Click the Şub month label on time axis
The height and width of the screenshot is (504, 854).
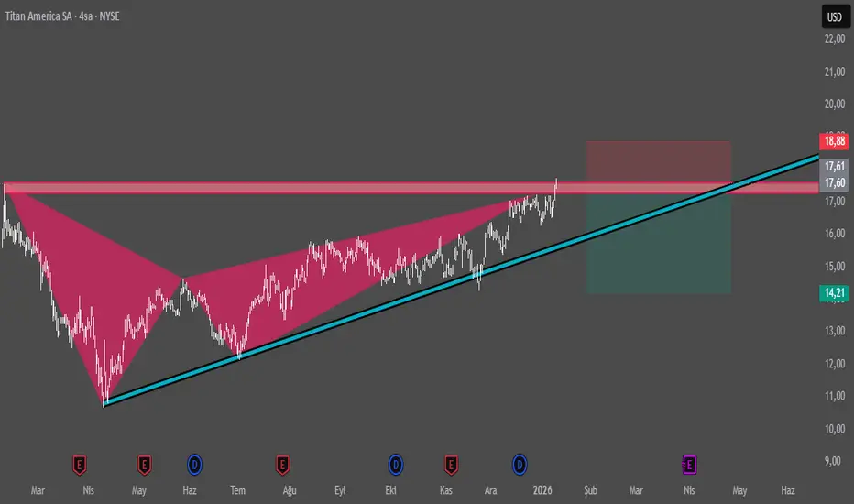coord(590,490)
